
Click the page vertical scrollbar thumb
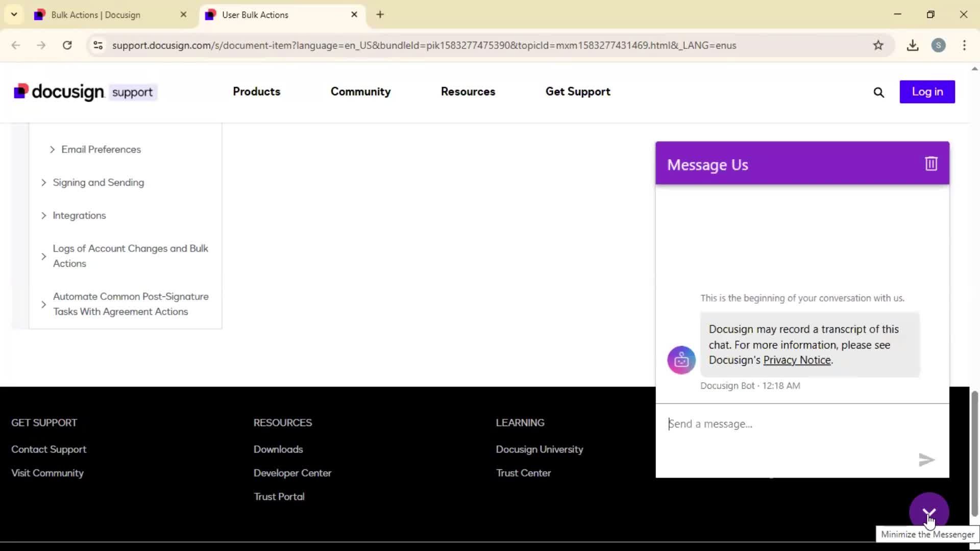coord(974,454)
